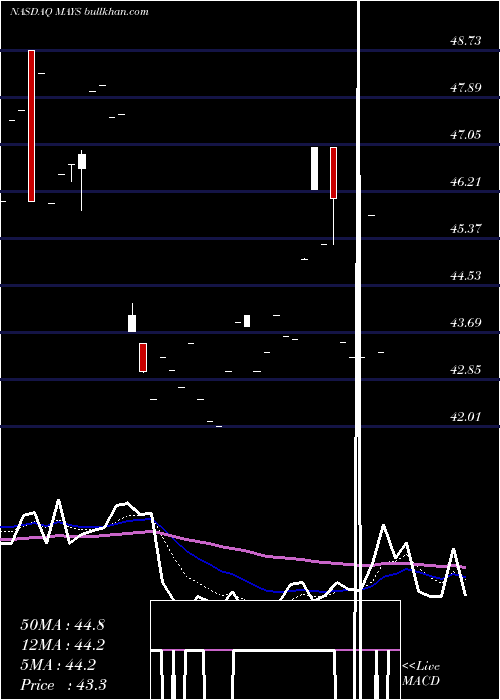The height and width of the screenshot is (700, 500).
Task: Click the 42.01 price axis label
Action: click(x=466, y=417)
